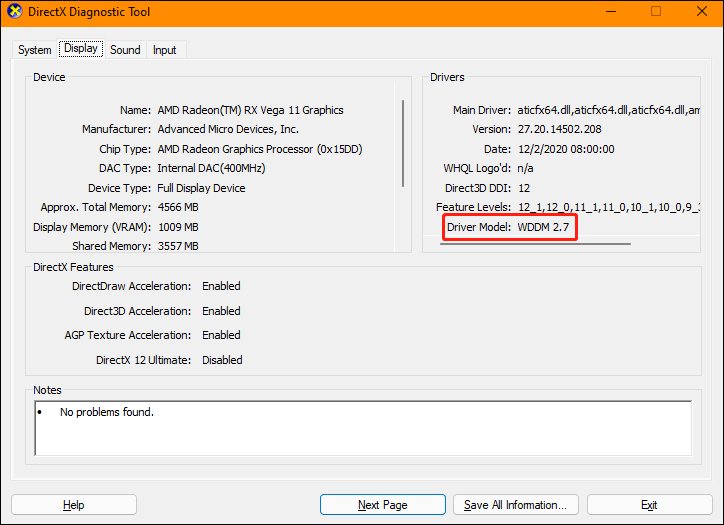
Task: Click feature levels value 12_1,12_0,11_1
Action: tap(608, 207)
